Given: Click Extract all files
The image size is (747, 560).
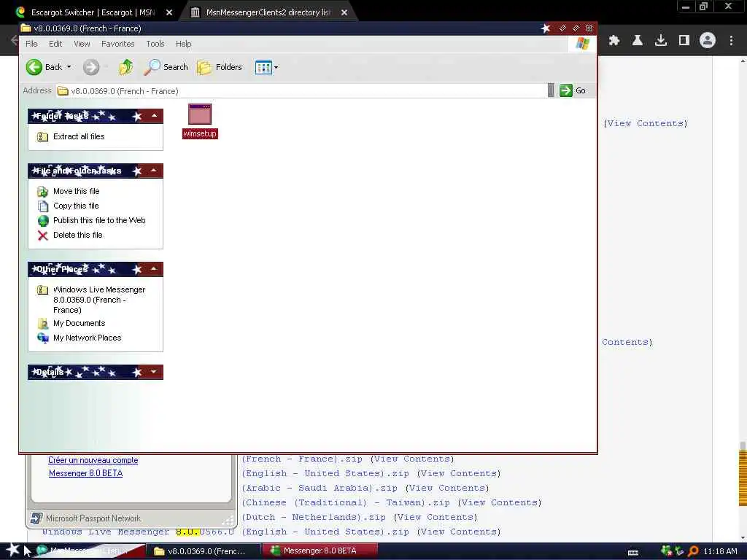Looking at the screenshot, I should pos(79,136).
